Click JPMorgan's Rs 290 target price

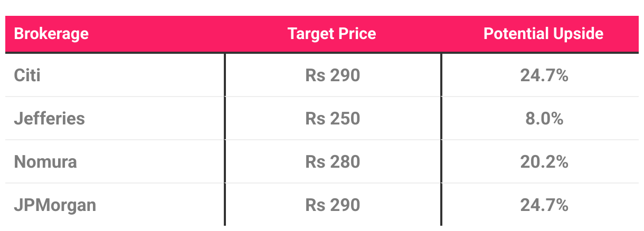click(x=333, y=205)
